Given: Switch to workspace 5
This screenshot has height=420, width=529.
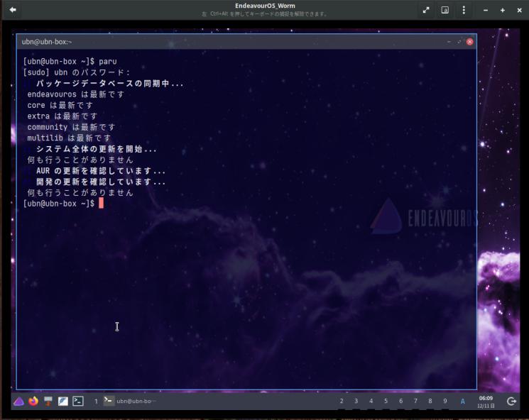Looking at the screenshot, I should [386, 401].
